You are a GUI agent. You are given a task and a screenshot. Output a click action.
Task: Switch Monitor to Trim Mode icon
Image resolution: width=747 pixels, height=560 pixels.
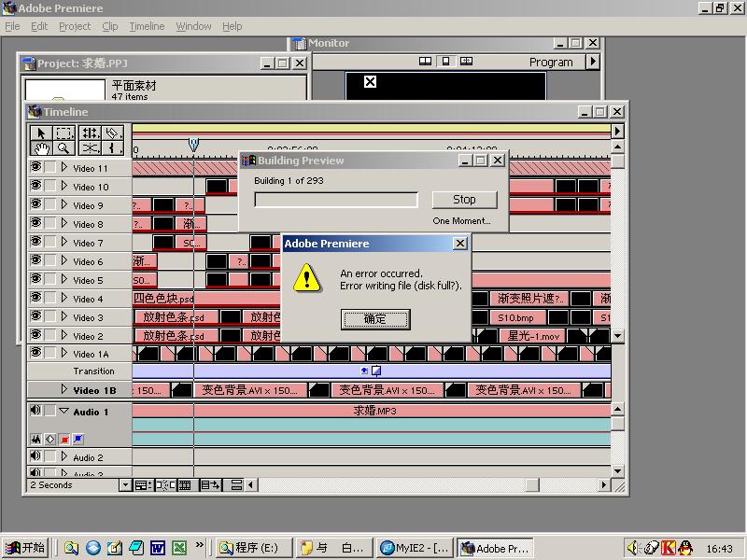pos(466,62)
